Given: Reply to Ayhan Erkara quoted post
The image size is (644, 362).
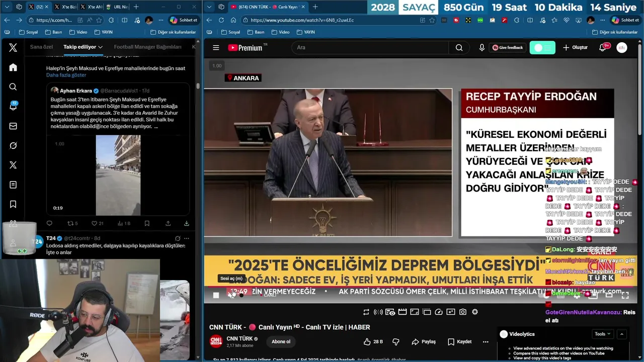Looking at the screenshot, I should point(49,223).
